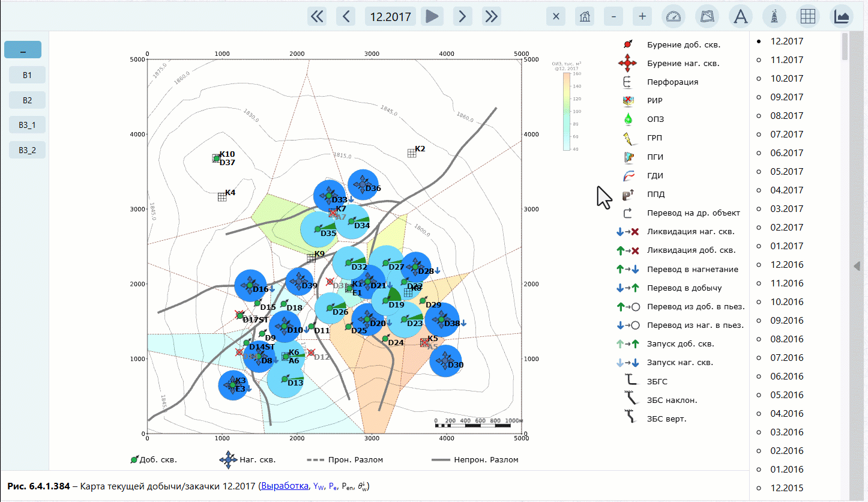Screen dimensions: 868x502
Task: Click the plus zoom-in button
Action: tap(642, 16)
